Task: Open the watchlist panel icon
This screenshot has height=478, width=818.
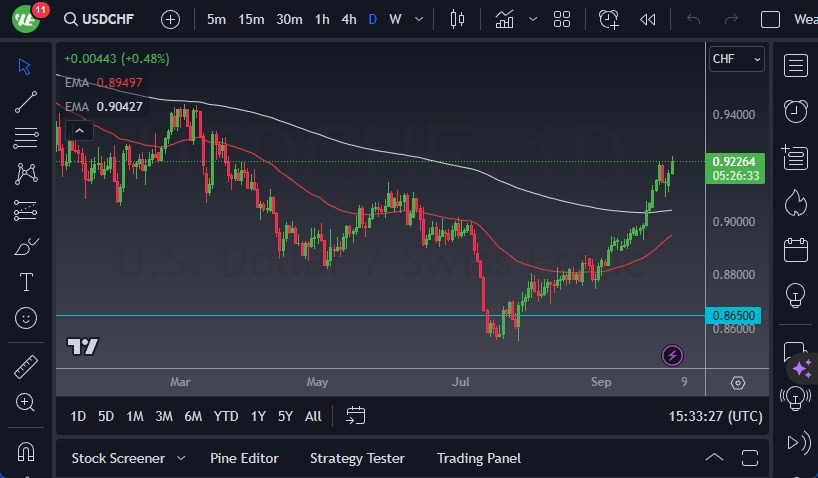Action: (x=796, y=66)
